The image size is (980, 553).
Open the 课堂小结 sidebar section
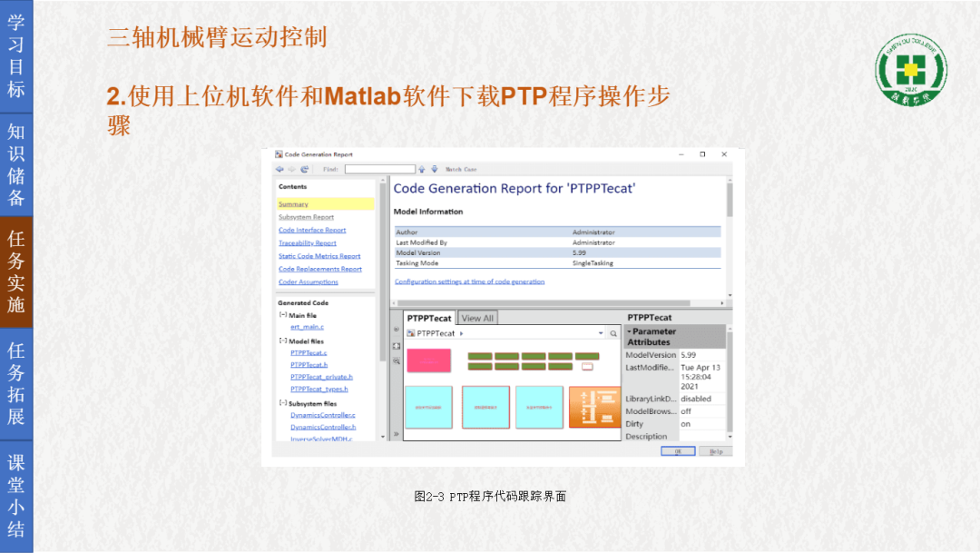pos(16,497)
